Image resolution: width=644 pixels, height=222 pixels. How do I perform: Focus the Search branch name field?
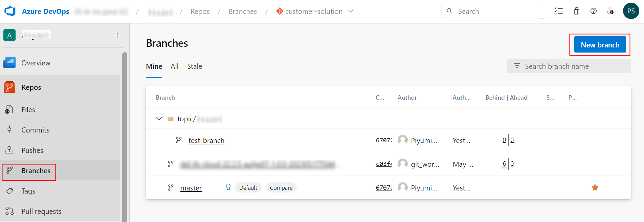[572, 66]
